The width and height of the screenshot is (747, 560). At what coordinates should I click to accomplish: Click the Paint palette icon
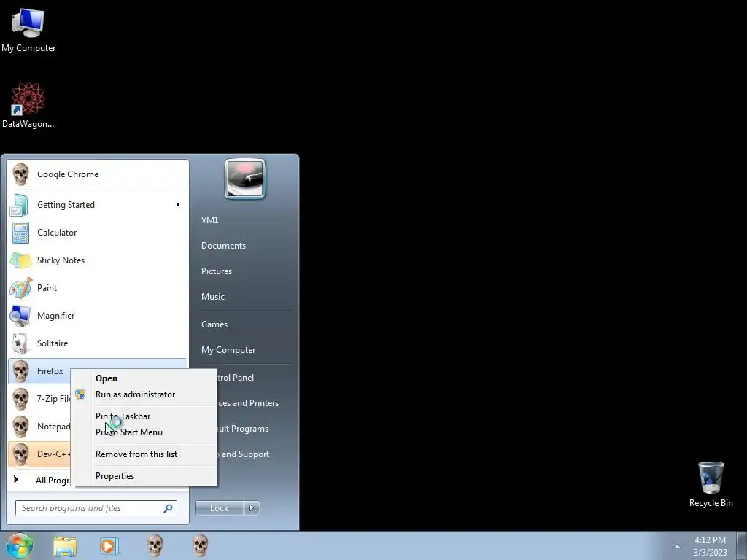(21, 288)
